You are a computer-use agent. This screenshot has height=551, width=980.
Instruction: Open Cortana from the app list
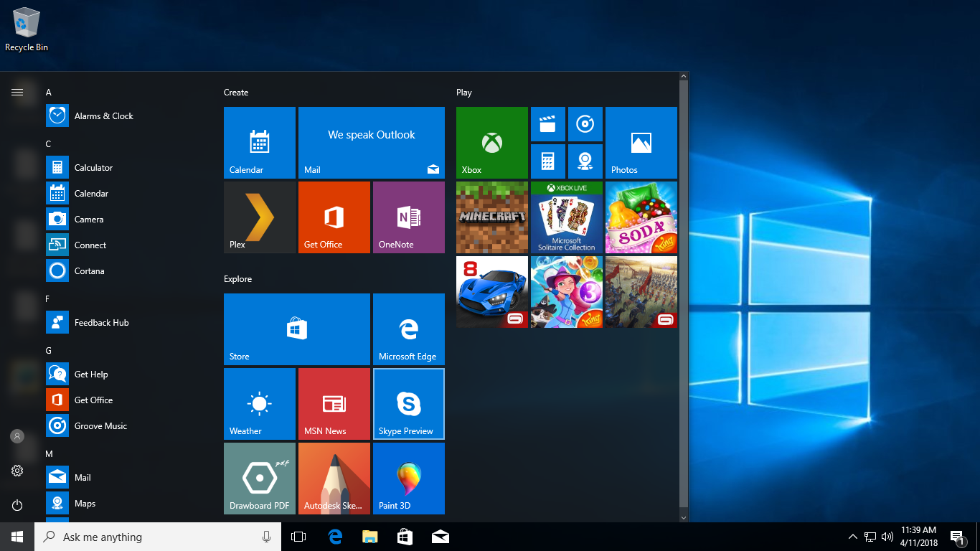(x=129, y=270)
